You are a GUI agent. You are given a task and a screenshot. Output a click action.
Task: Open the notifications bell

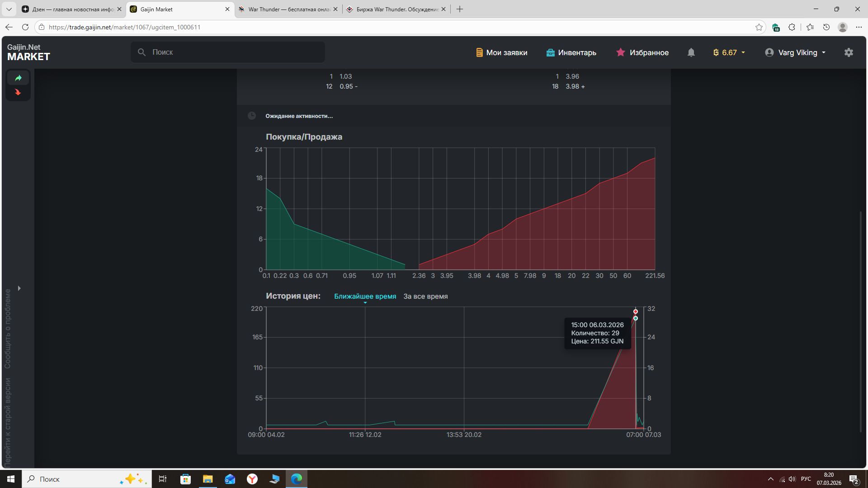click(691, 52)
